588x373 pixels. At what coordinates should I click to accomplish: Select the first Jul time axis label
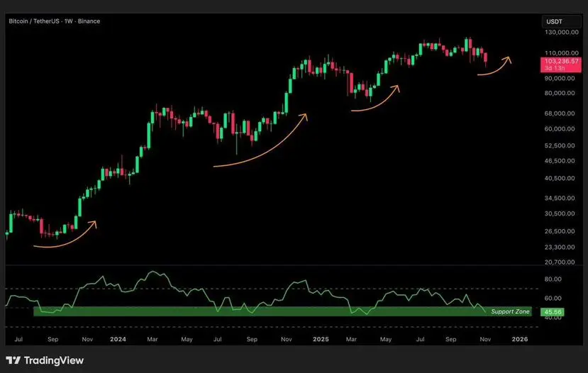18,339
